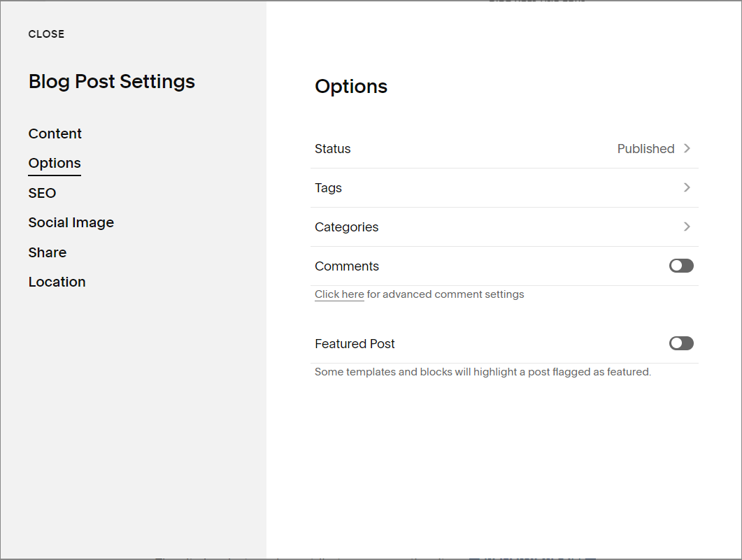Click the Categories row label
The height and width of the screenshot is (560, 742).
click(346, 227)
